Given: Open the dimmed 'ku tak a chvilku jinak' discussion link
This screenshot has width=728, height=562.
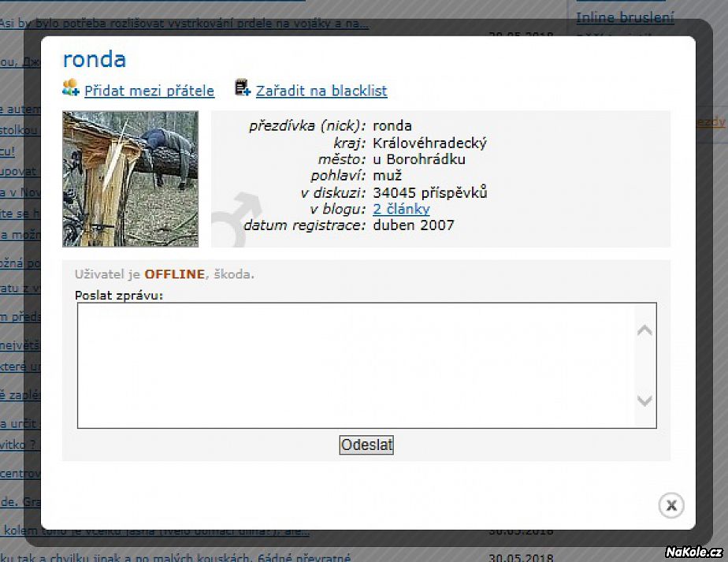Looking at the screenshot, I should tap(176, 557).
